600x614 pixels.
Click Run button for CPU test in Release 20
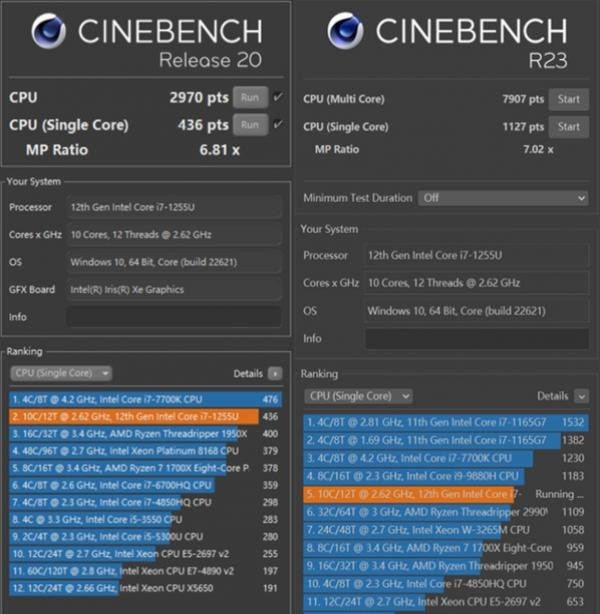click(x=251, y=97)
